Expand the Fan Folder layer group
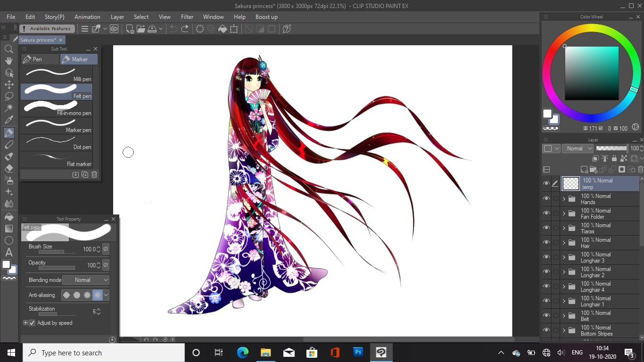The width and height of the screenshot is (644, 362). pos(564,214)
